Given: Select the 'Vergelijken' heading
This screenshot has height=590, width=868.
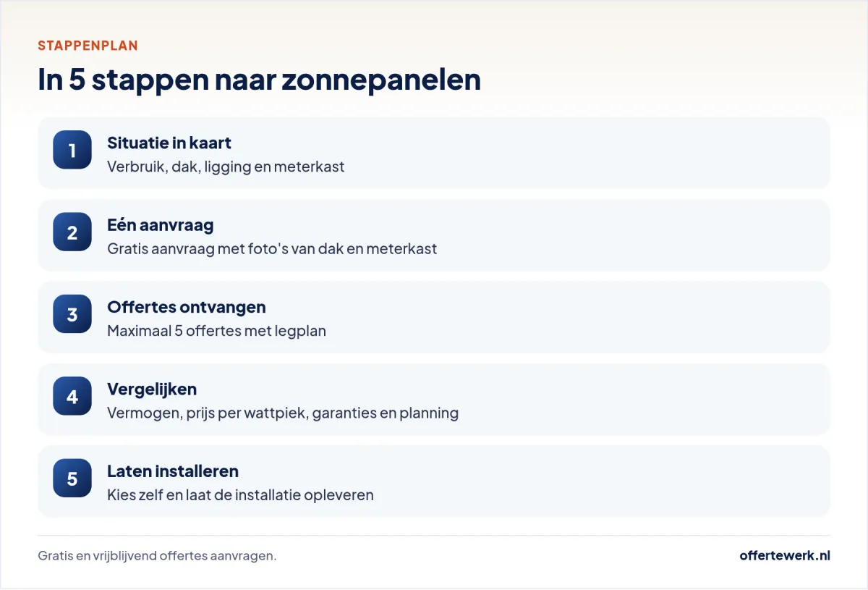Looking at the screenshot, I should (152, 389).
